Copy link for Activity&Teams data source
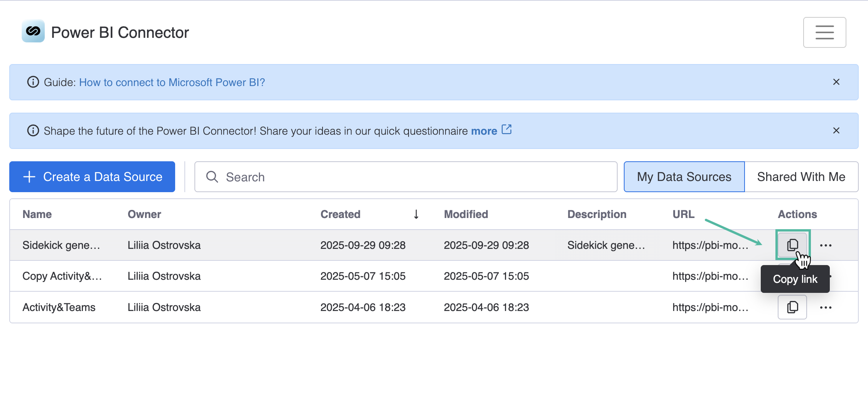The width and height of the screenshot is (868, 409). coord(792,307)
